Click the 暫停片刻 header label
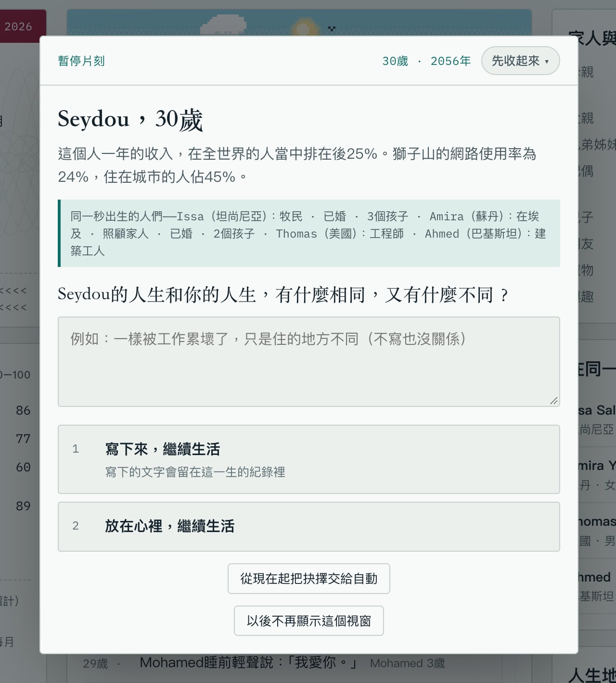The image size is (616, 683). pyautogui.click(x=81, y=61)
